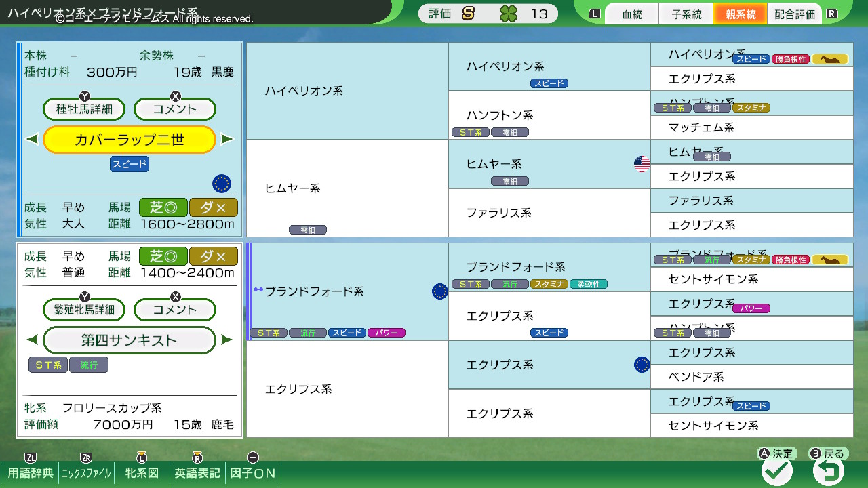Click the USA flag on ヒムヤー系
The height and width of the screenshot is (488, 868).
coord(642,163)
